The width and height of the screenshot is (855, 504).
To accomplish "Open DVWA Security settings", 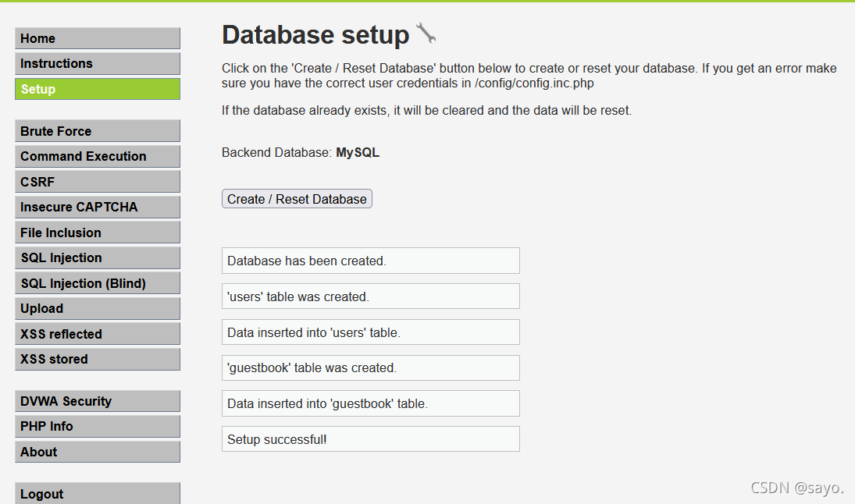I will [x=98, y=401].
